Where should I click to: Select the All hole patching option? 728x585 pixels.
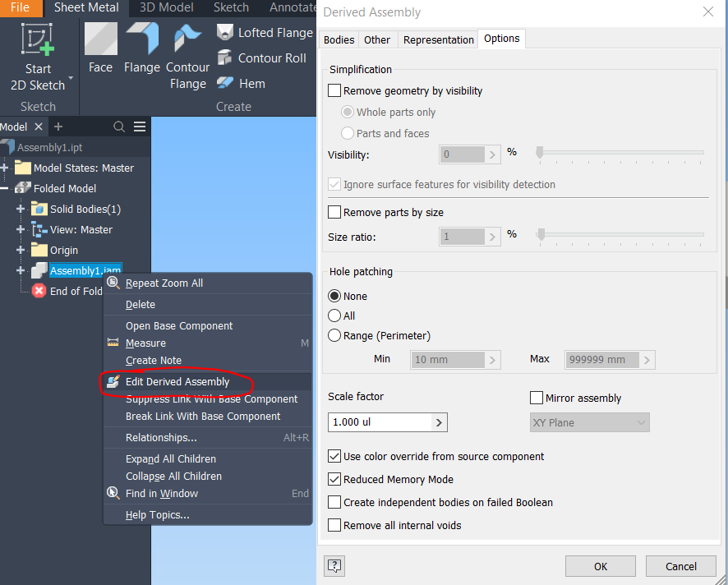click(x=334, y=316)
